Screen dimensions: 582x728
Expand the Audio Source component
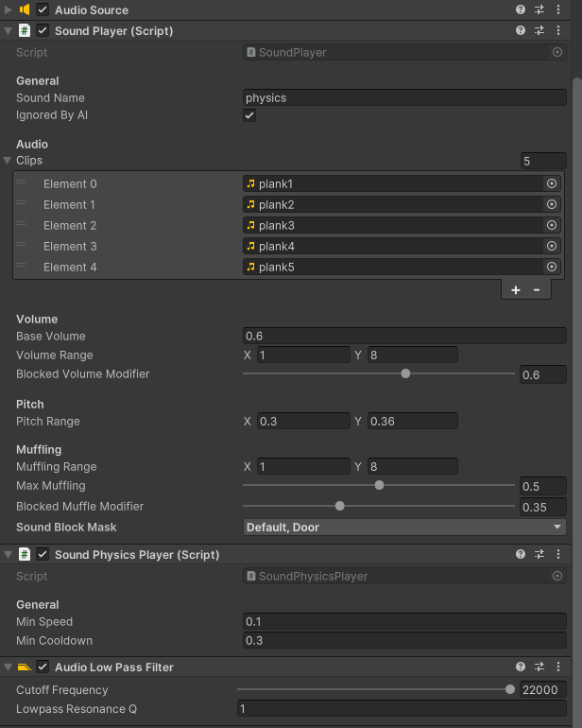point(9,9)
